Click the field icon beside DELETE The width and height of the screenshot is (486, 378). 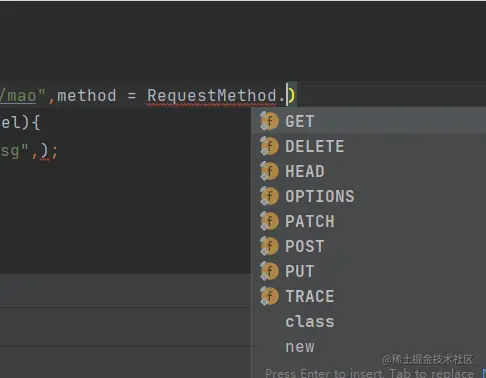pyautogui.click(x=269, y=146)
